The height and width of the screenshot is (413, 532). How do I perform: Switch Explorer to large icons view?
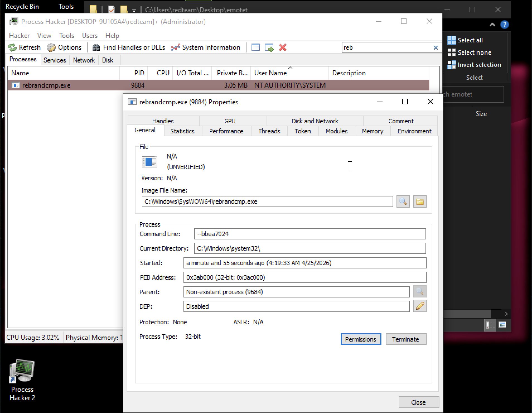[502, 325]
